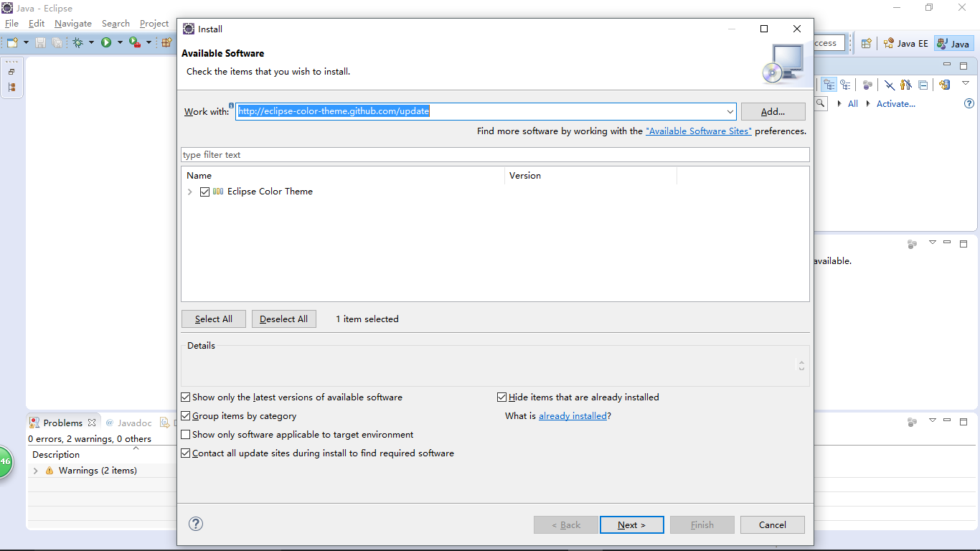
Task: Switch to the Javadoc tab
Action: (129, 423)
